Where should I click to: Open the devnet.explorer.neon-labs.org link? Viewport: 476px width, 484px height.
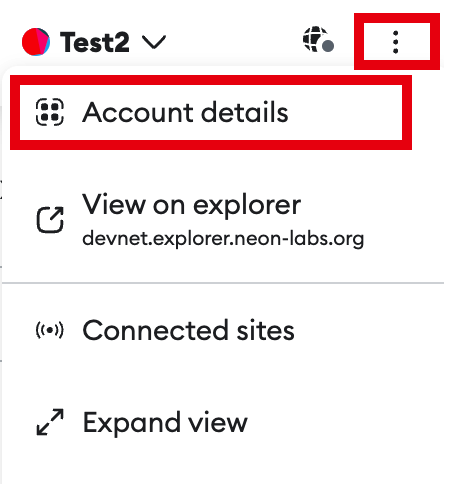[x=223, y=239]
